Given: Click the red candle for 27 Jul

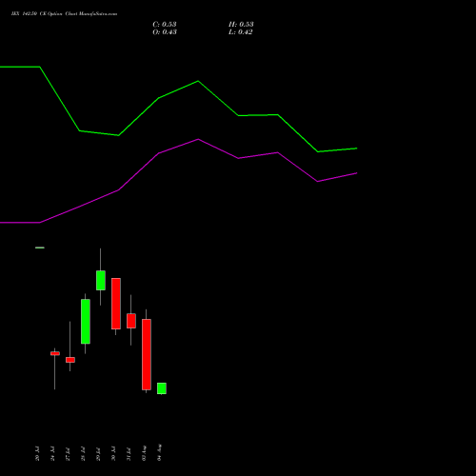Looking at the screenshot, I should tap(70, 360).
